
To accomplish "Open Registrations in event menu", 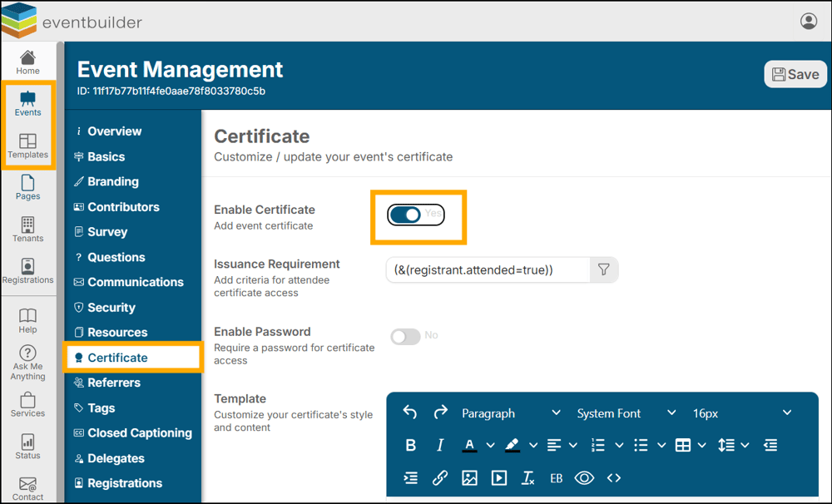I will [x=132, y=483].
